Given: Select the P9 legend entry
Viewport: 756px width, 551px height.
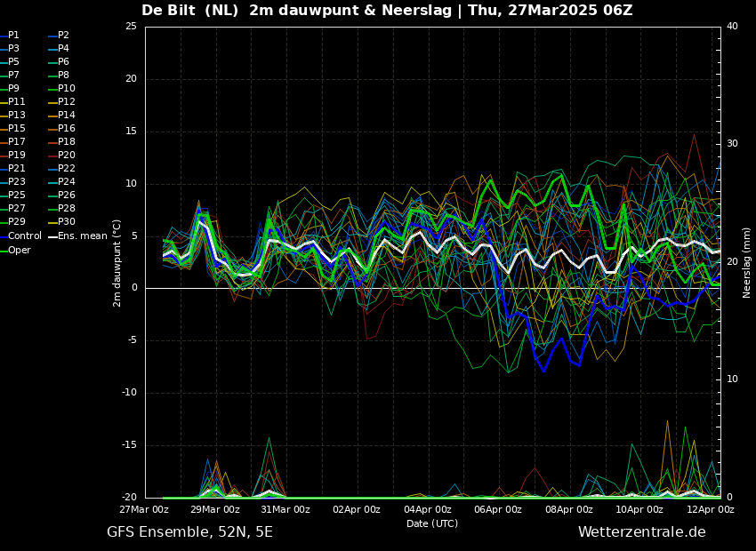Looking at the screenshot, I should point(10,89).
